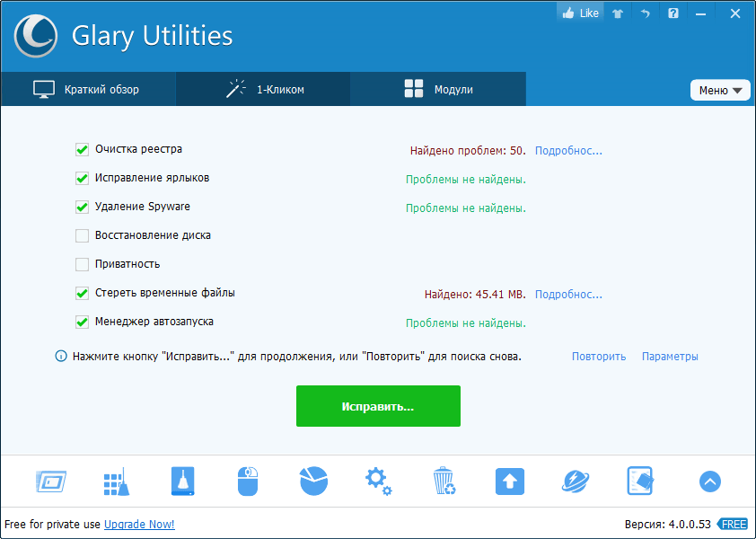Close the Glary Utilities window
Screen dimensions: 756x539
734,13
